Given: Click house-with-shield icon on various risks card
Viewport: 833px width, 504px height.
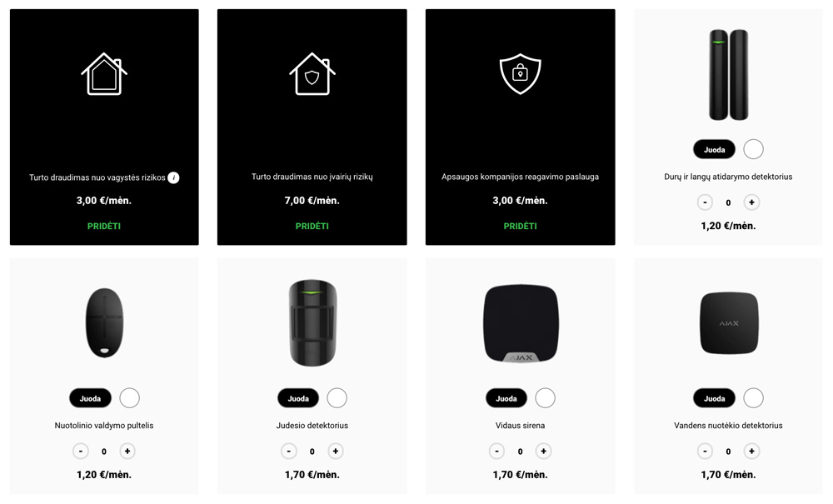Looking at the screenshot, I should [312, 74].
